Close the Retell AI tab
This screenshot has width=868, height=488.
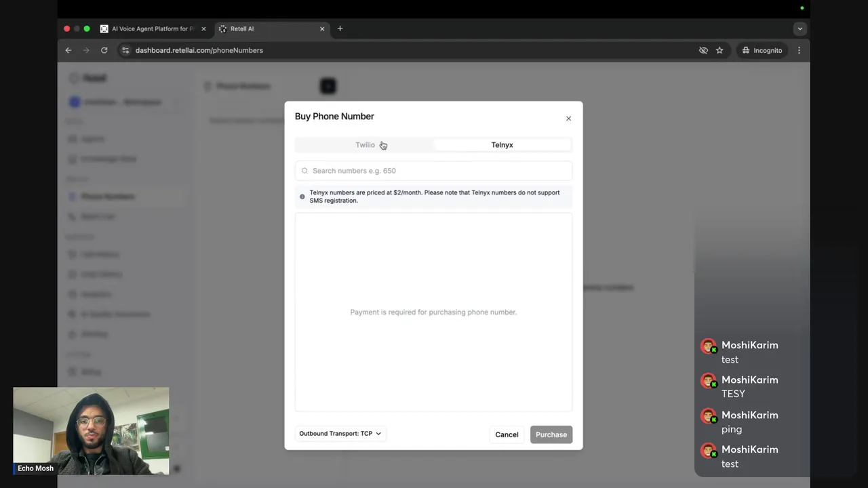[x=322, y=28]
